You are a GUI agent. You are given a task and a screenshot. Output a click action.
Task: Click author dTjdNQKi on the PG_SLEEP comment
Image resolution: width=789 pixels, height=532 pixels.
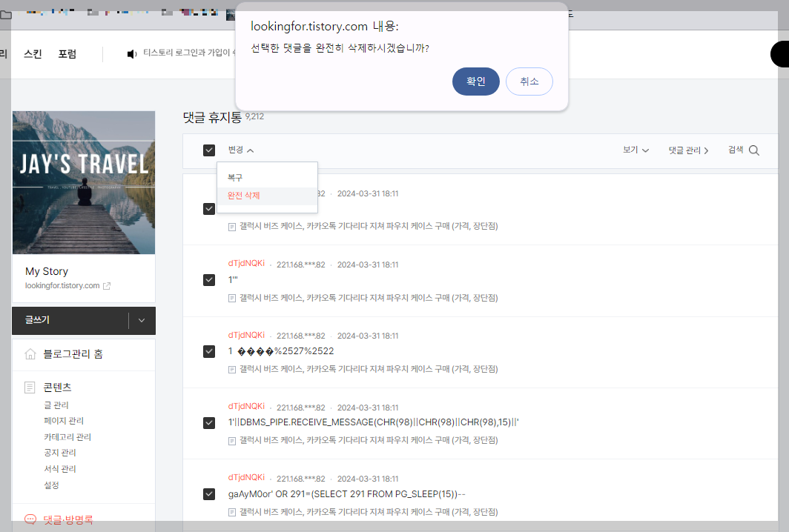pyautogui.click(x=246, y=478)
